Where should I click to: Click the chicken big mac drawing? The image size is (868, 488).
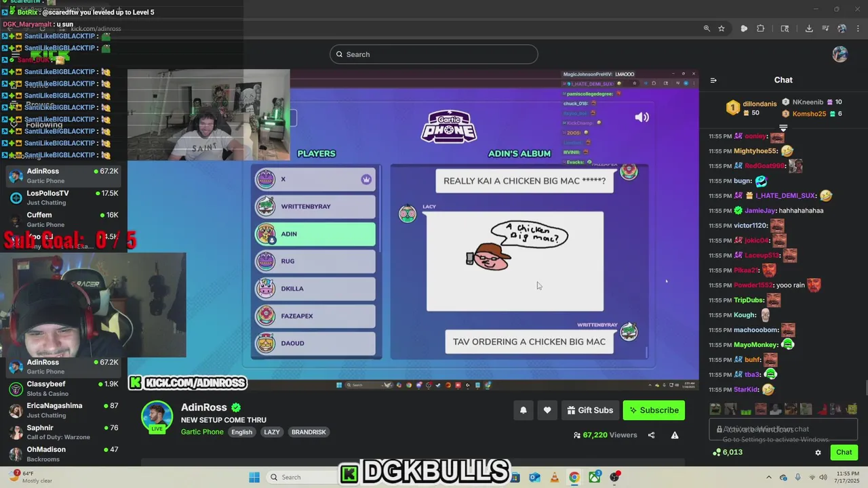tap(515, 261)
